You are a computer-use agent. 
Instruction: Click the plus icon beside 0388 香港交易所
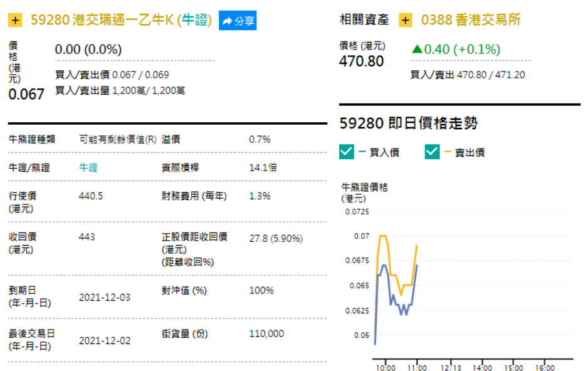[x=406, y=21]
